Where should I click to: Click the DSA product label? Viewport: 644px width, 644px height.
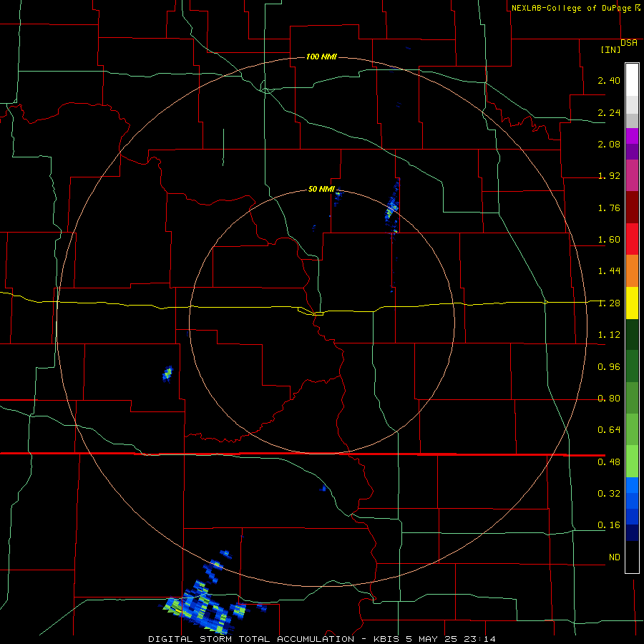coord(629,43)
